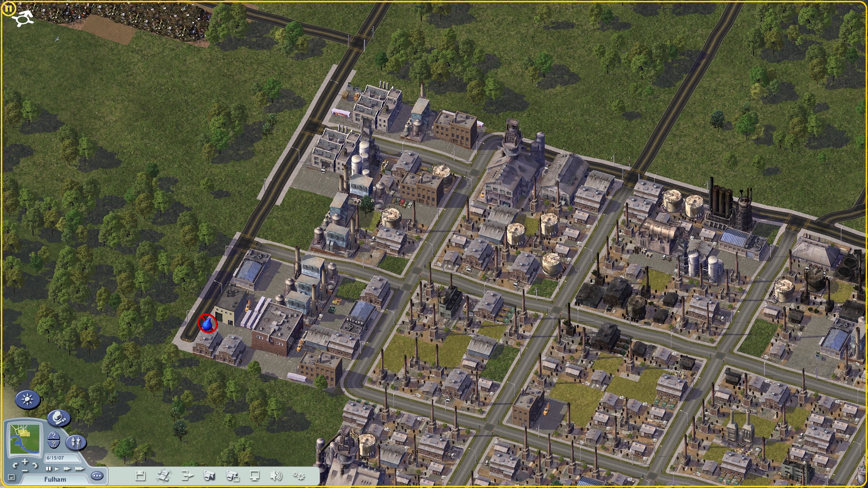Open Display options monitor icon
The width and height of the screenshot is (868, 488).
pyautogui.click(x=255, y=476)
